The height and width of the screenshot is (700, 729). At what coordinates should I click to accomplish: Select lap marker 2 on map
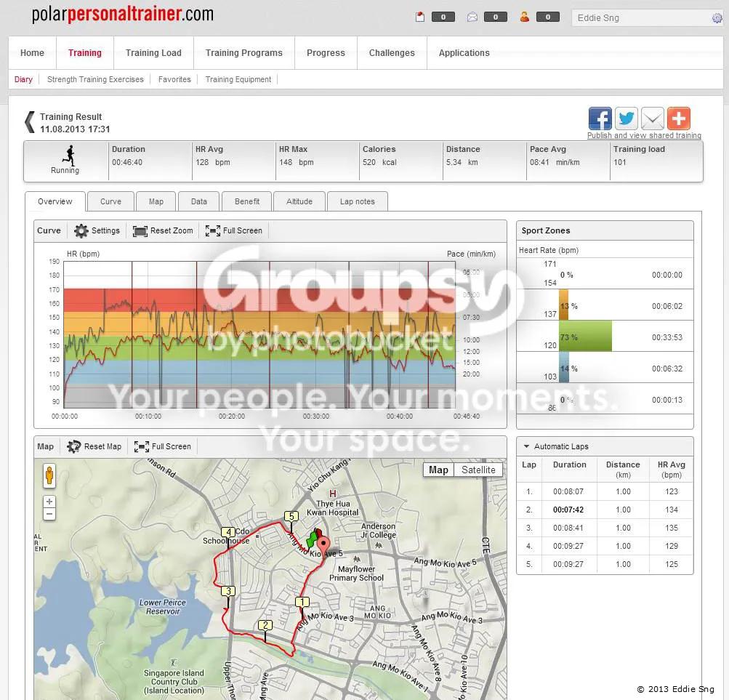coord(265,625)
